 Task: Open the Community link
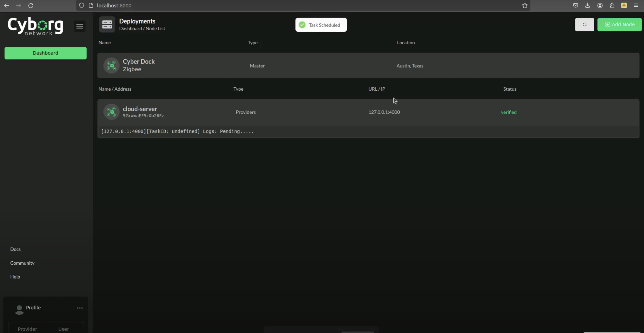tap(22, 263)
